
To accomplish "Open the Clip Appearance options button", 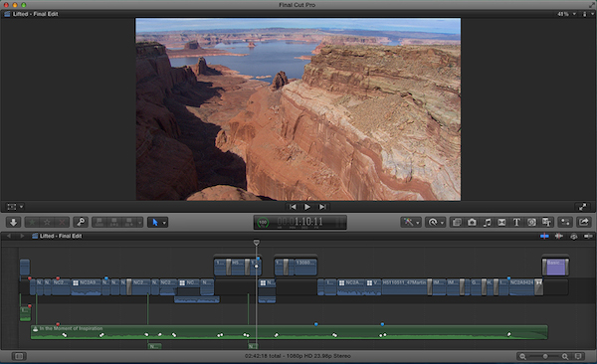I will point(578,356).
